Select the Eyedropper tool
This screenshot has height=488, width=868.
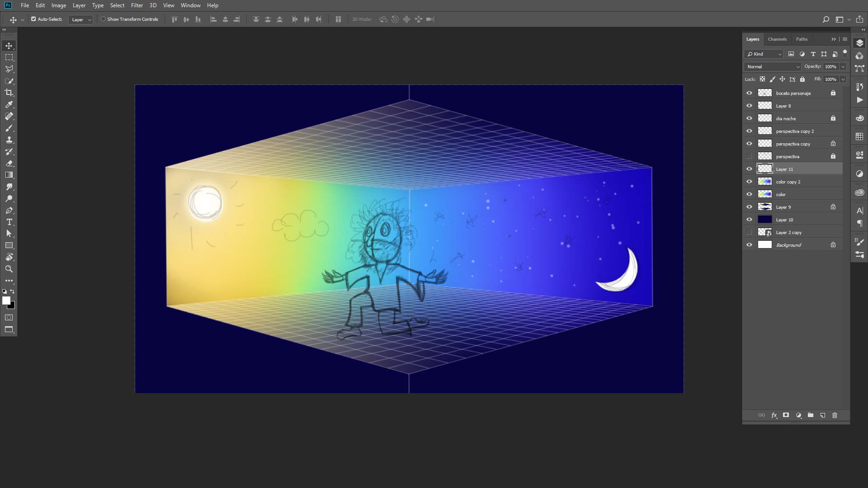(x=9, y=104)
